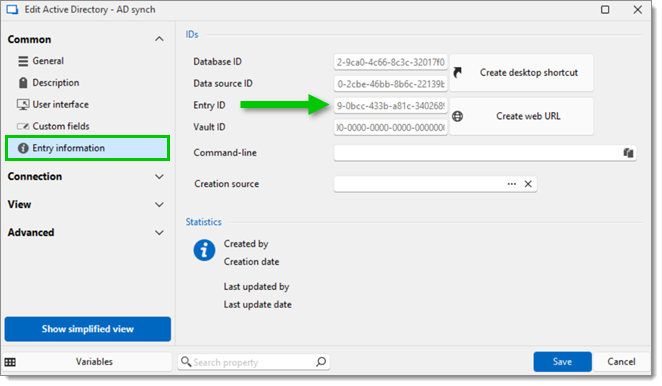Click the General list icon
Viewport: 662px width, 386px height.
click(23, 61)
